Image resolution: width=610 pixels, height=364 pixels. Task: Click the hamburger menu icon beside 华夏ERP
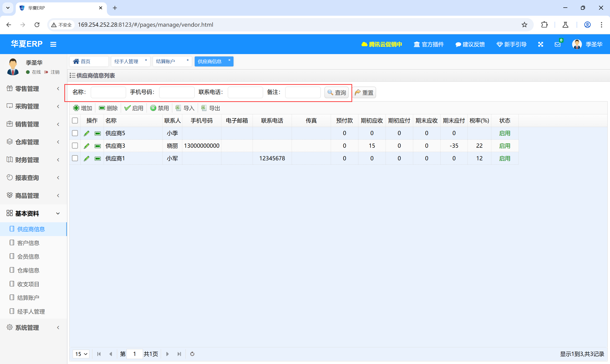coord(53,44)
